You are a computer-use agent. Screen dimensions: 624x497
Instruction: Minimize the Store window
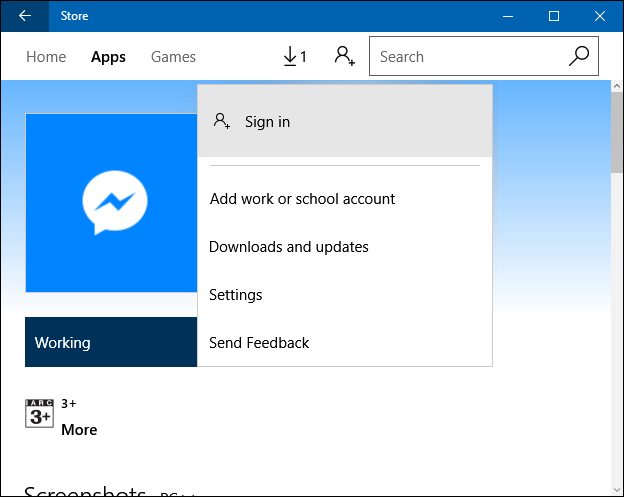click(508, 16)
